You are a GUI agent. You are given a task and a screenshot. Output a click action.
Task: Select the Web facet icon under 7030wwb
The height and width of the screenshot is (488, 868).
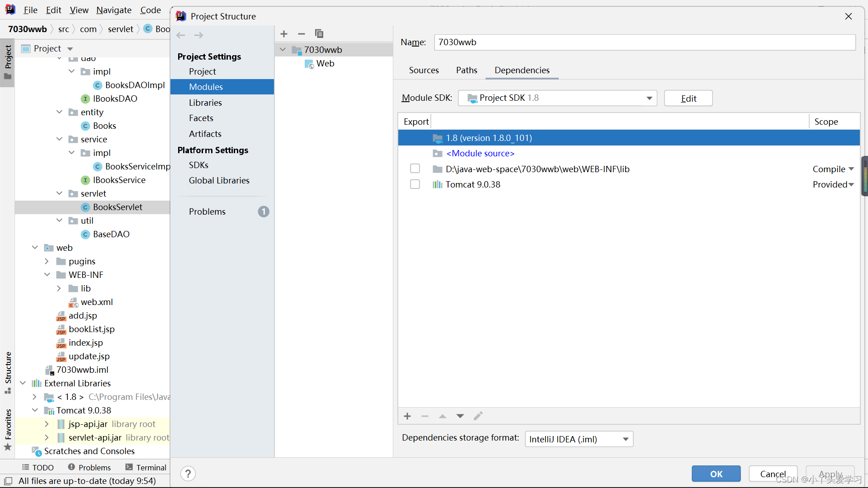309,64
